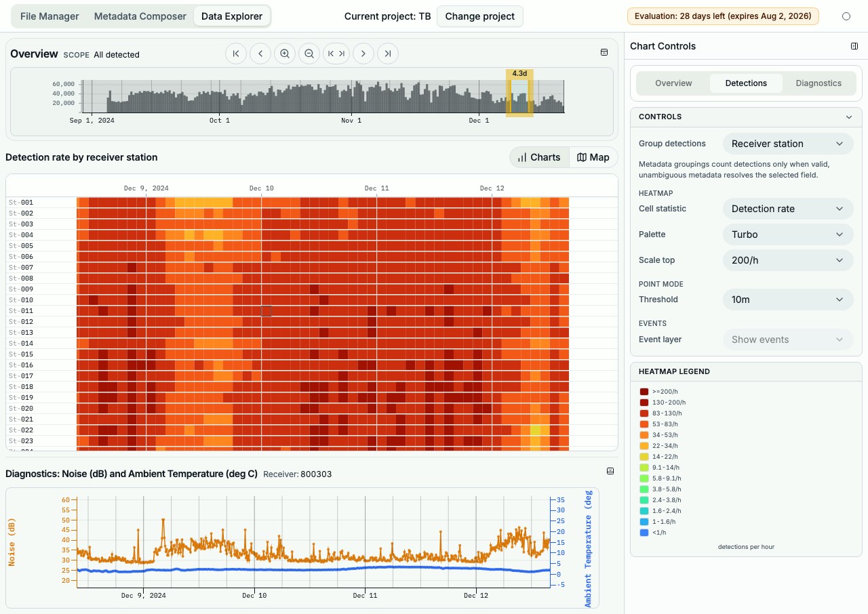
Task: Click the 'Dec 11' diagnostics axis label
Action: point(366,595)
